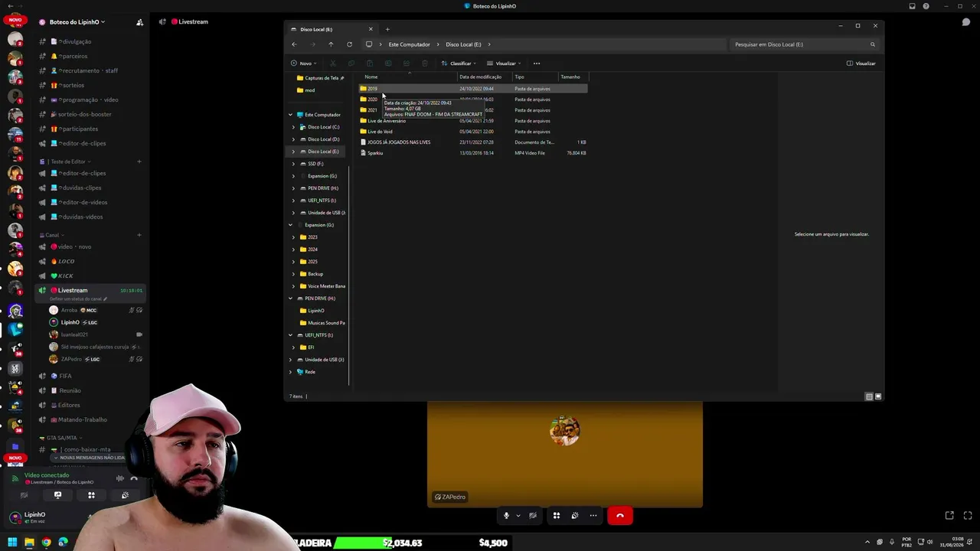Sort by Data de modificação column header
Screen dimensions: 980x551
pos(480,77)
